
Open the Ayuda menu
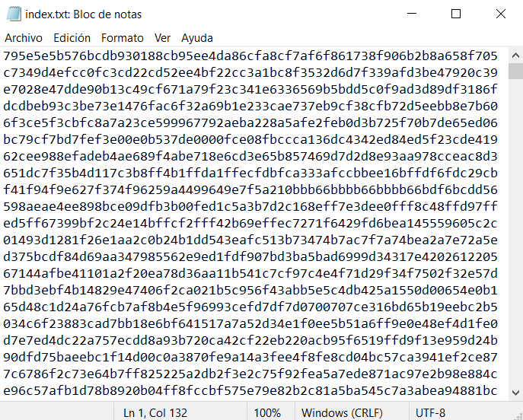197,38
